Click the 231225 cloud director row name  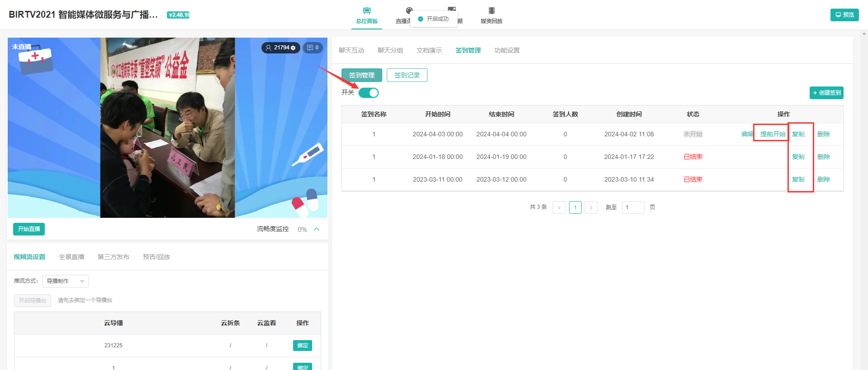114,346
